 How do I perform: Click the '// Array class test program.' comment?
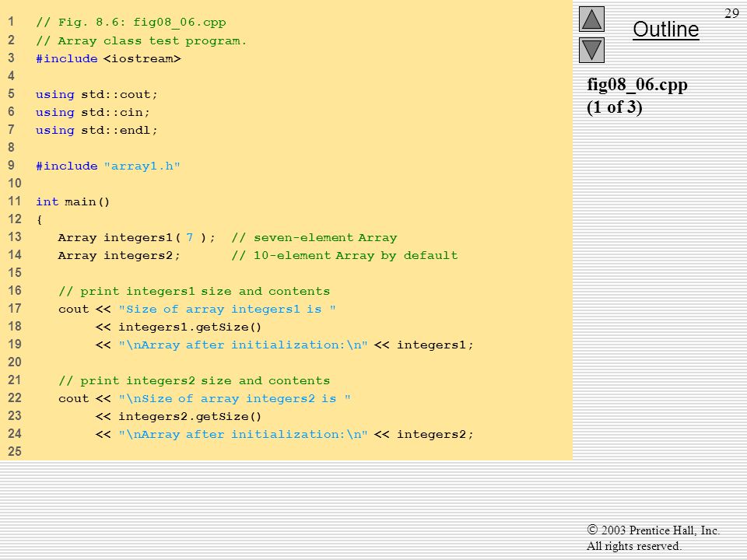[x=141, y=40]
